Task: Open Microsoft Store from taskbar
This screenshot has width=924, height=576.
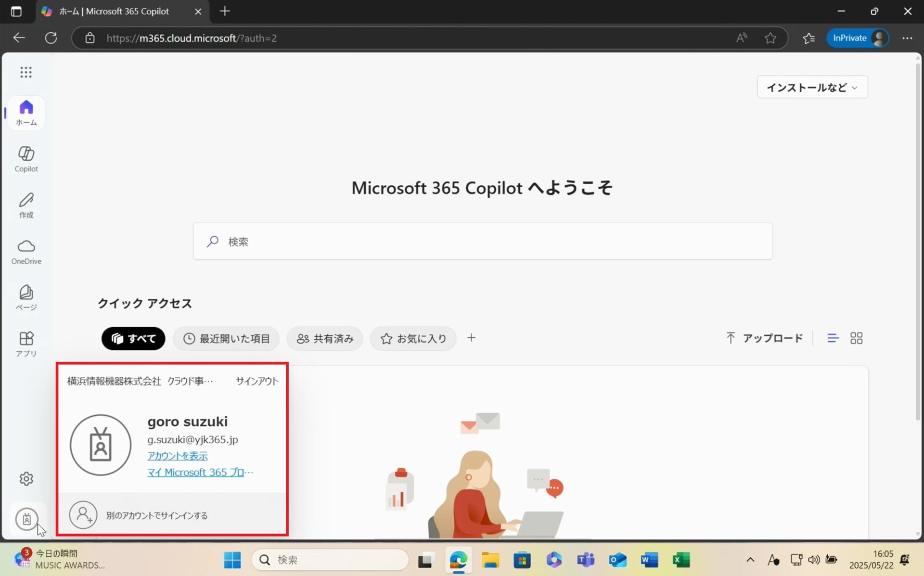Action: click(522, 560)
